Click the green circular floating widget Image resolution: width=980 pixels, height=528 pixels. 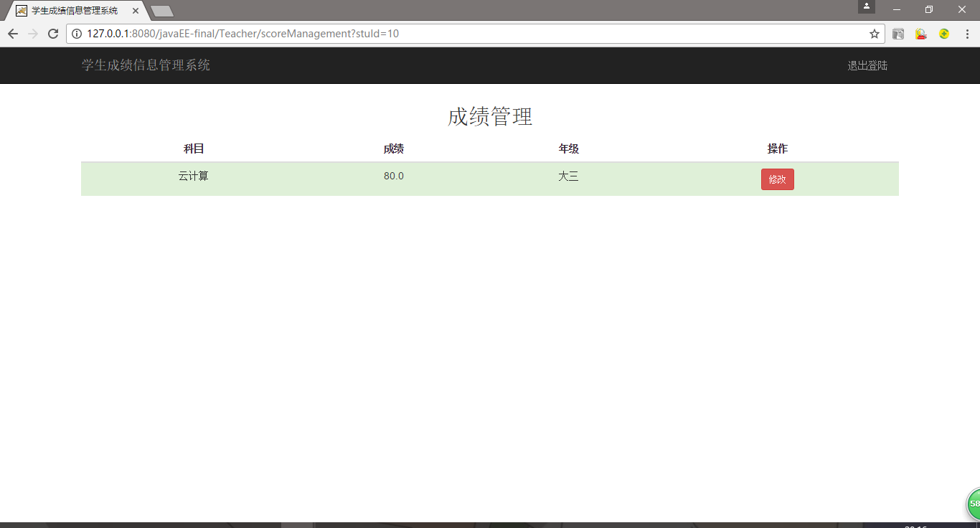974,504
